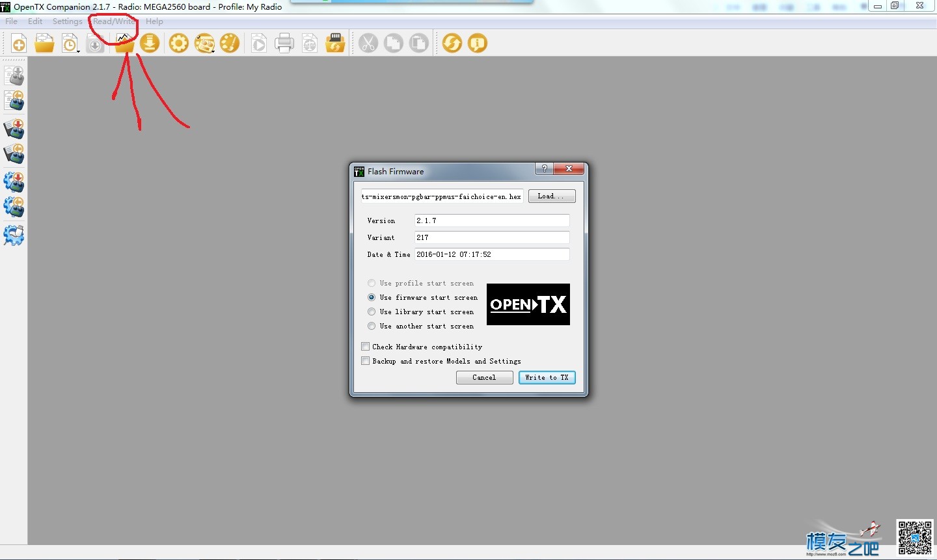
Task: Open the About info icon
Action: pos(478,43)
